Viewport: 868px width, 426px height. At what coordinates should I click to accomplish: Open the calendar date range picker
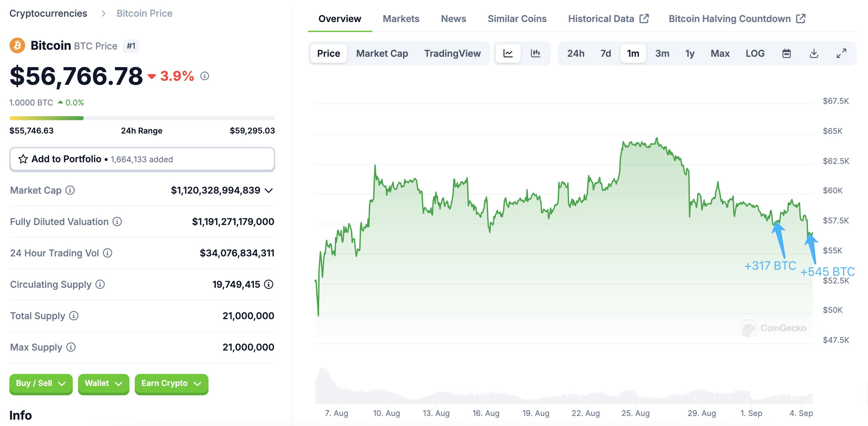pos(787,53)
